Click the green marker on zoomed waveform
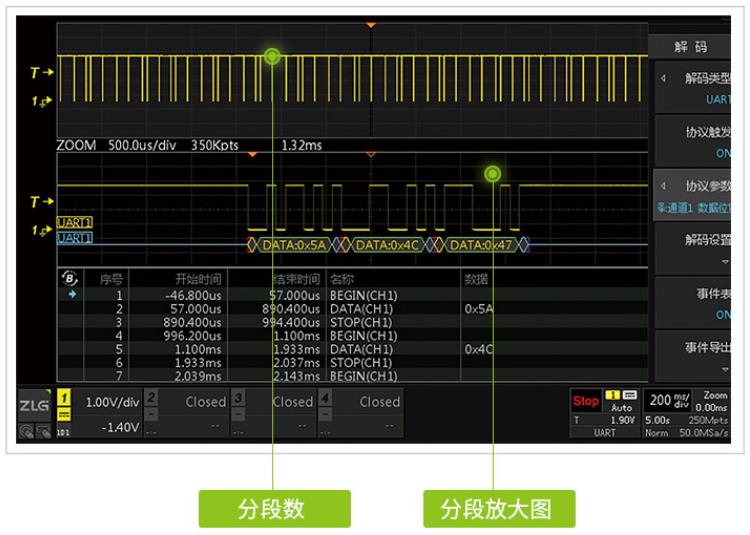The image size is (750, 535). 492,175
